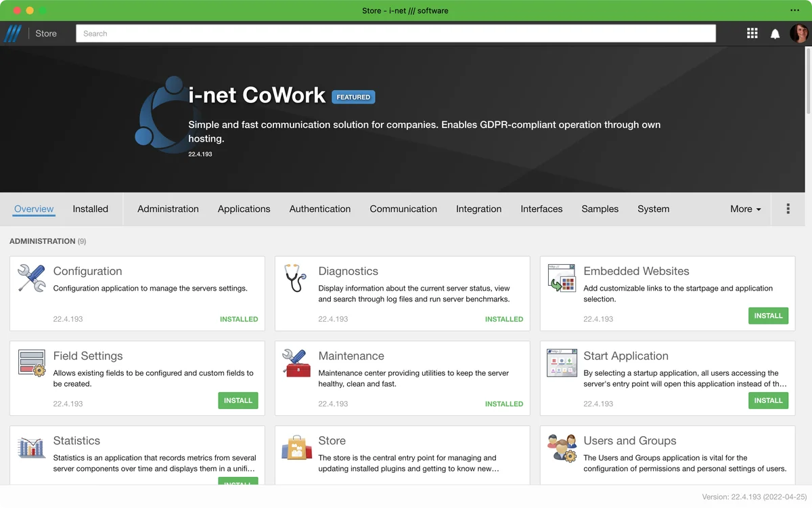This screenshot has height=508, width=812.
Task: Install the Start Application plugin
Action: tap(768, 400)
